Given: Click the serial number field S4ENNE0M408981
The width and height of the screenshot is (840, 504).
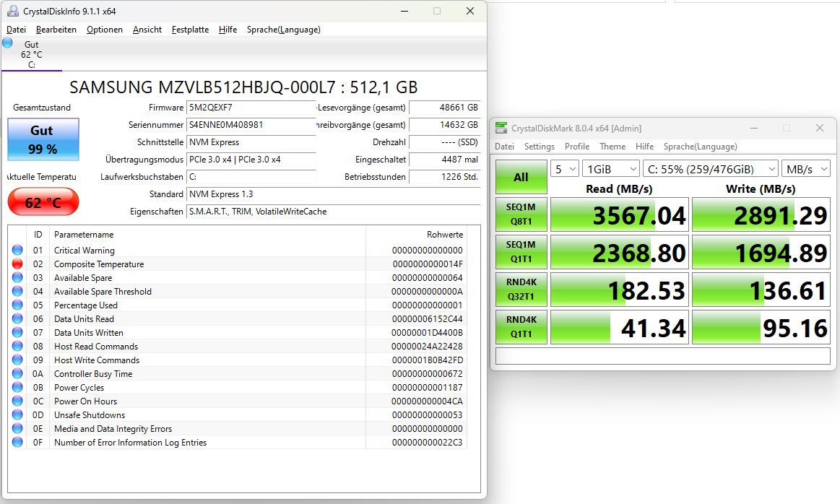Looking at the screenshot, I should click(x=251, y=125).
